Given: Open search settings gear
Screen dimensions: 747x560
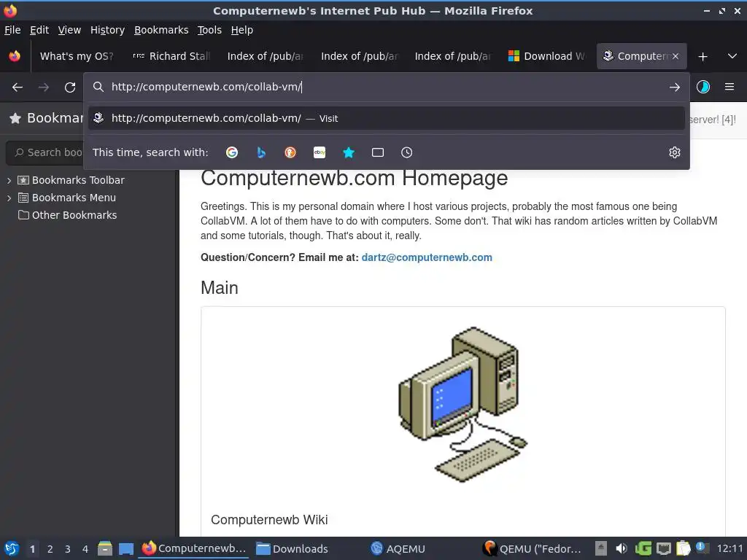Looking at the screenshot, I should click(675, 152).
